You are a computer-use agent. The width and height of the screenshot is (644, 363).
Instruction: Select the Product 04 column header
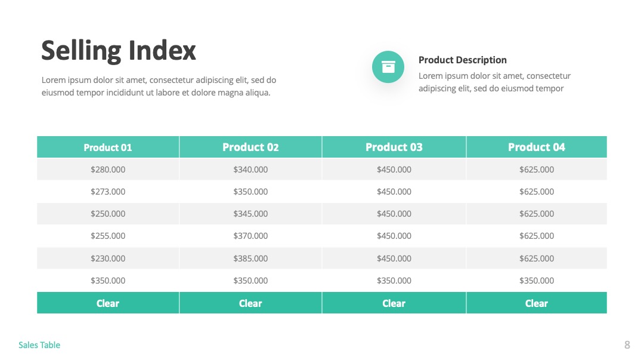tap(537, 147)
